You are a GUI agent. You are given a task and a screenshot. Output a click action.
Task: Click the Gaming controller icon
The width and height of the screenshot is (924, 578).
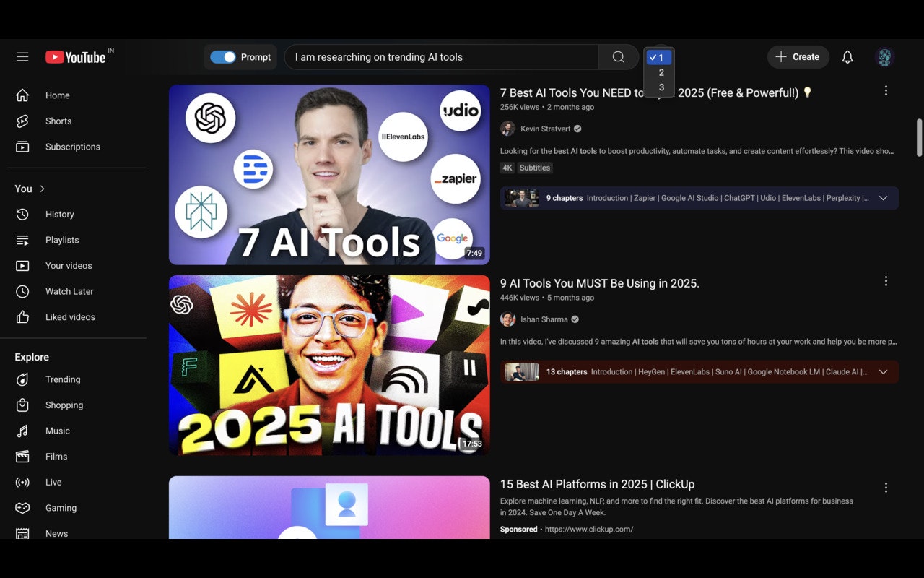(x=22, y=508)
